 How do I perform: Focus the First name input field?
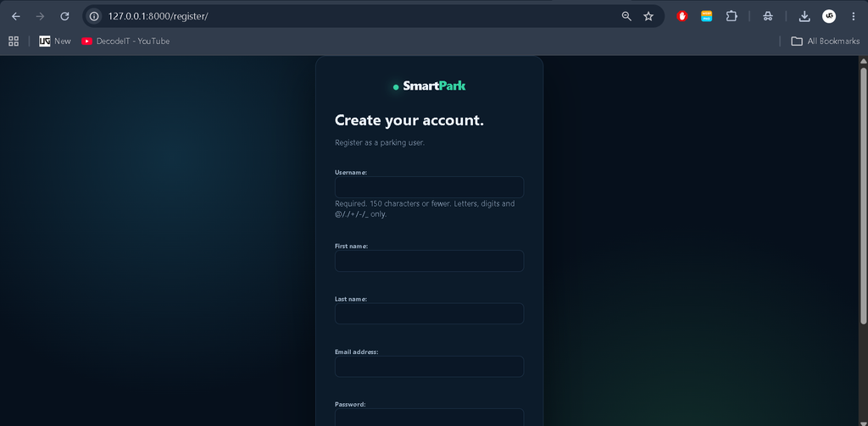click(x=429, y=261)
